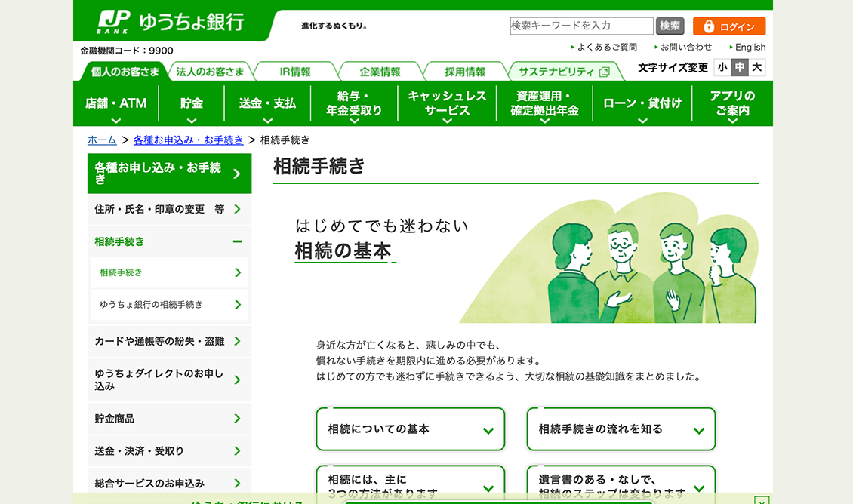Click the arrow icon on 各種お申し込み・お手続き
Screen dimensions: 853x504
[x=236, y=174]
